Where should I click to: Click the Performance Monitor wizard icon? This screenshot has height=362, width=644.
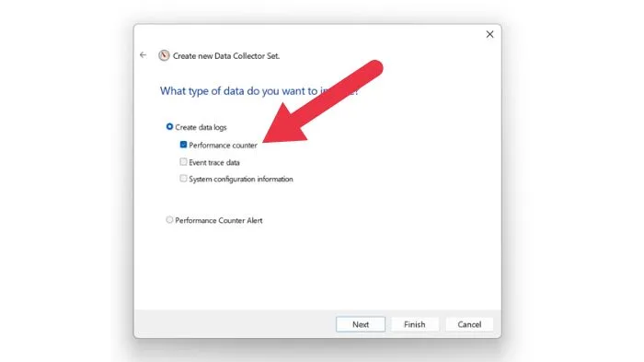pyautogui.click(x=164, y=55)
